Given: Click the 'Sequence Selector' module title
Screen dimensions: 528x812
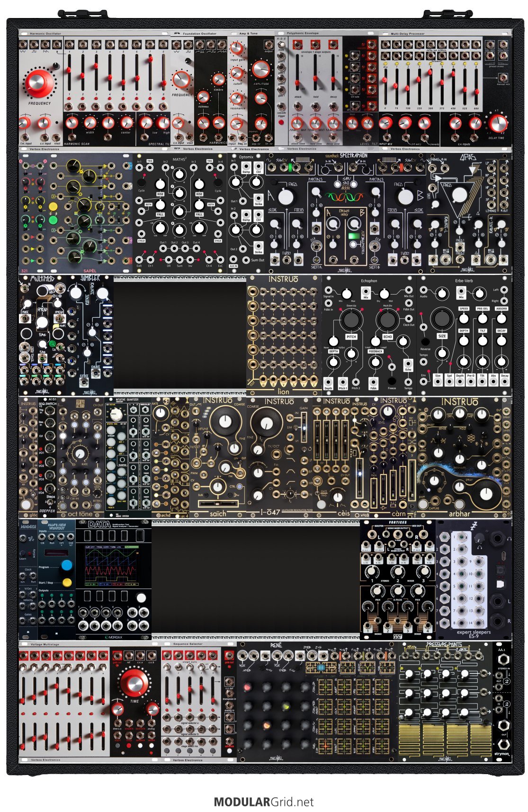Looking at the screenshot, I should click(188, 644).
